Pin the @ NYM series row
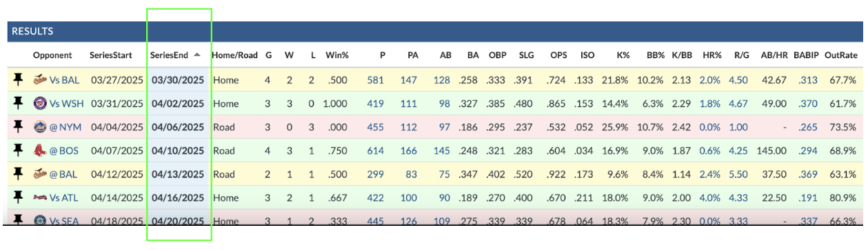The image size is (868, 250). click(18, 127)
